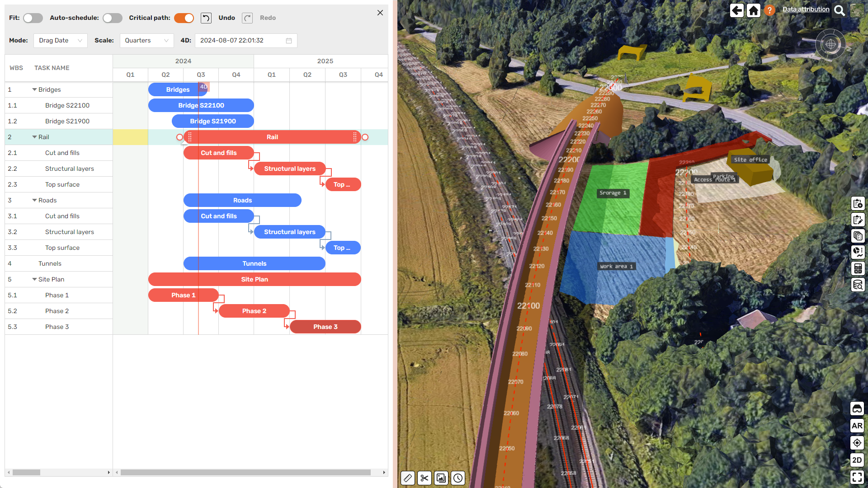Open the Scale Quarters dropdown
The width and height of the screenshot is (868, 488).
coord(147,41)
